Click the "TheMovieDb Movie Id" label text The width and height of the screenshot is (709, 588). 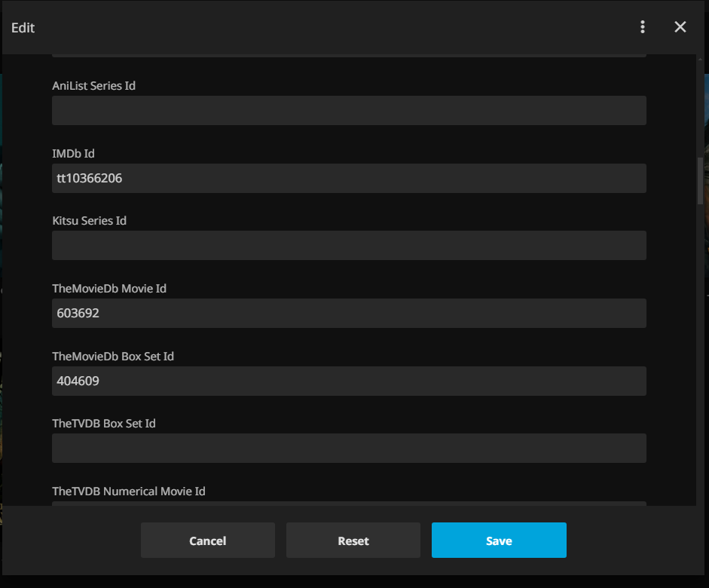tap(109, 289)
